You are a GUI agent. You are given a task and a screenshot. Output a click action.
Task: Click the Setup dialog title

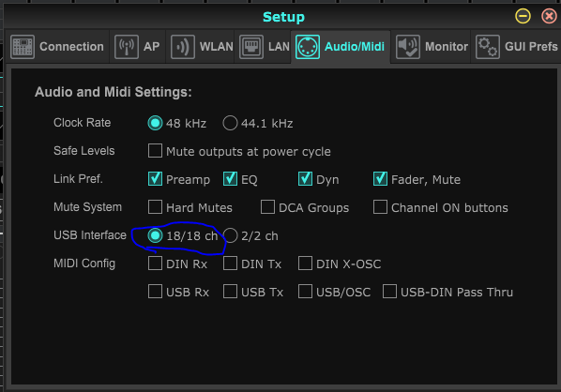(x=283, y=17)
